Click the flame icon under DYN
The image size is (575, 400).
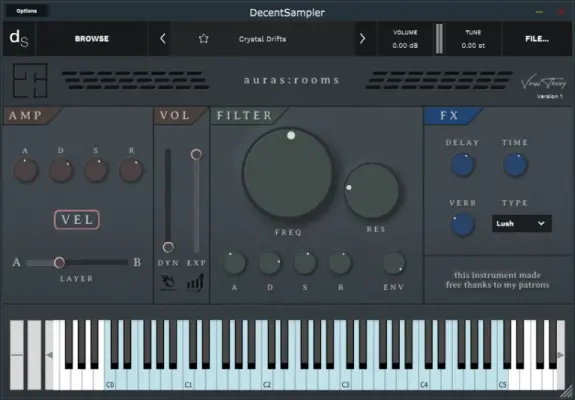point(168,283)
